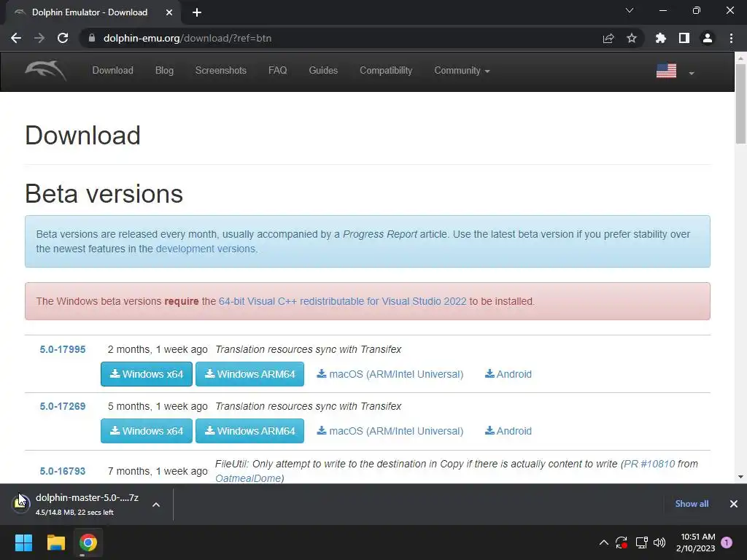Open the network tray icon
This screenshot has width=747, height=560.
[641, 542]
